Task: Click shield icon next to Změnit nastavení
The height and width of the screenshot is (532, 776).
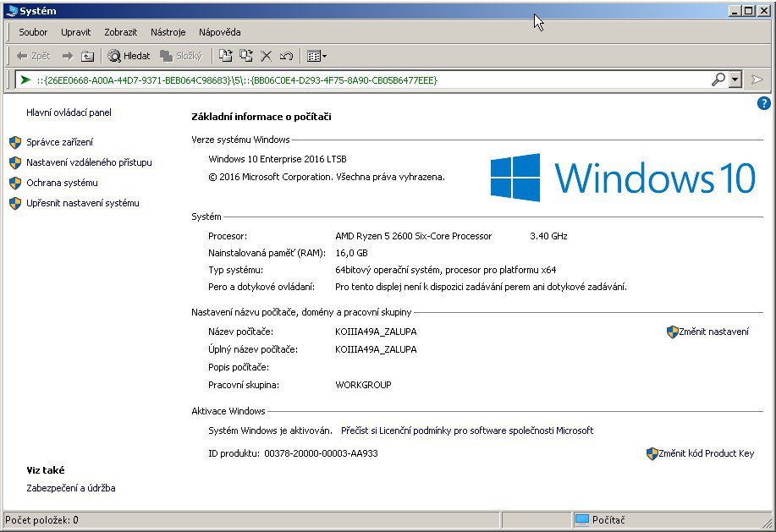Action: pos(672,332)
